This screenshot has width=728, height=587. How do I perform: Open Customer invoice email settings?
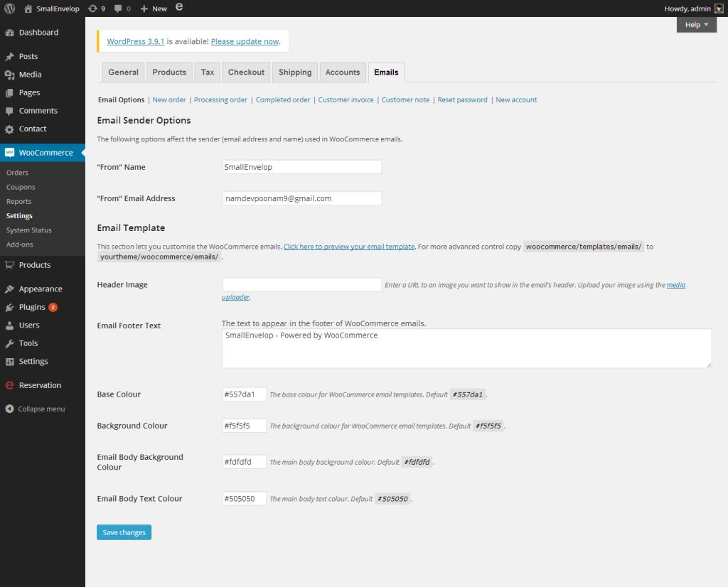[x=346, y=99]
